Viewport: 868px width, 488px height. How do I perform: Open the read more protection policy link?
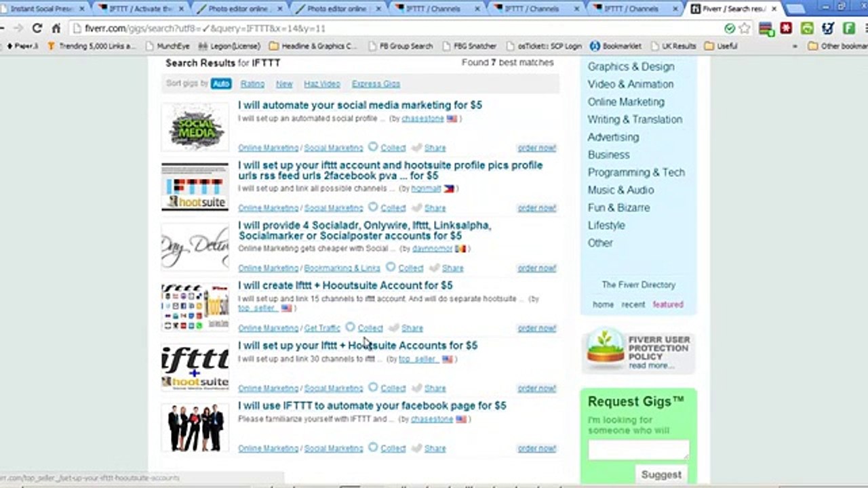[651, 365]
